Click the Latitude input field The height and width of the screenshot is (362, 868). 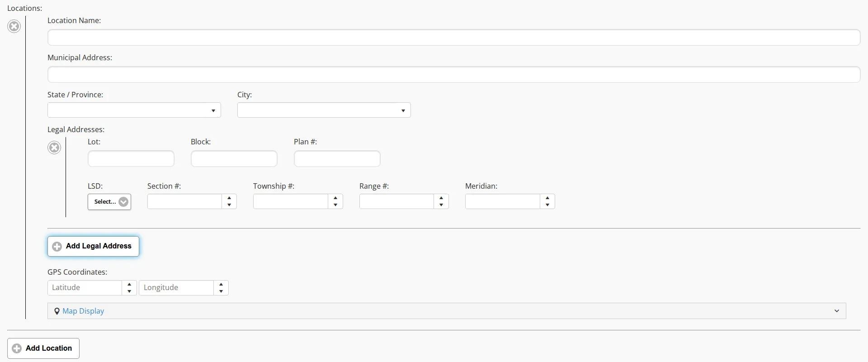pos(85,288)
